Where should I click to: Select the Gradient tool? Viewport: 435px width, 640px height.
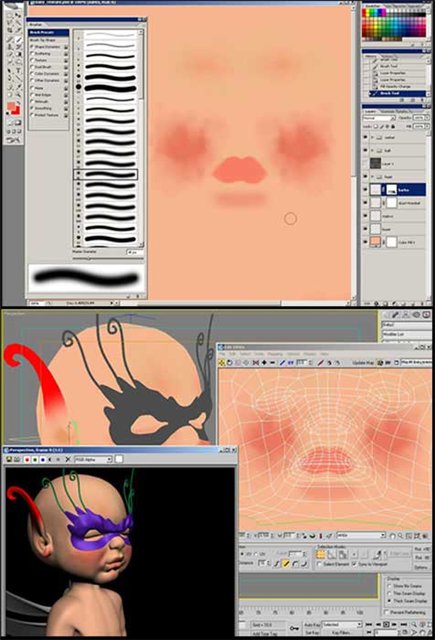click(18, 54)
